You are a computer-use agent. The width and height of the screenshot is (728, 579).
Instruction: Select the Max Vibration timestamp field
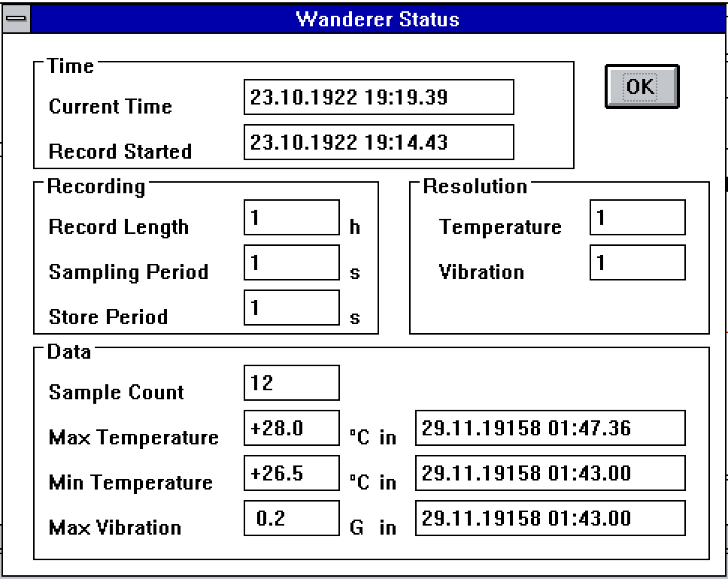[550, 518]
